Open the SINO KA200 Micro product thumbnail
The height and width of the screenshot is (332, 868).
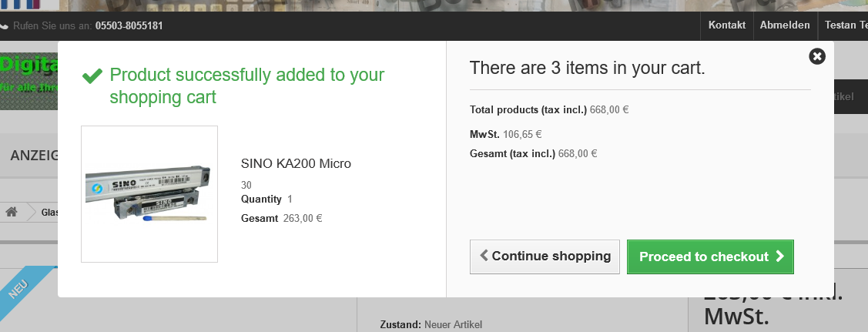coord(149,193)
